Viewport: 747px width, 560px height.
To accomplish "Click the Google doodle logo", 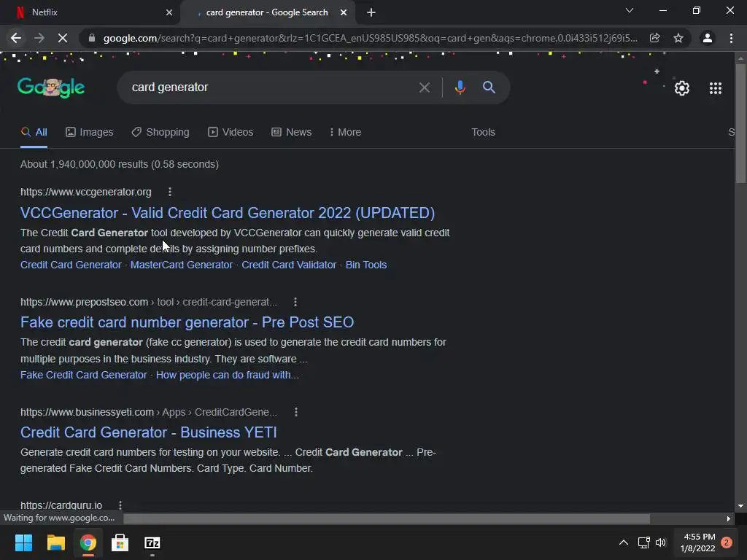I will point(51,87).
